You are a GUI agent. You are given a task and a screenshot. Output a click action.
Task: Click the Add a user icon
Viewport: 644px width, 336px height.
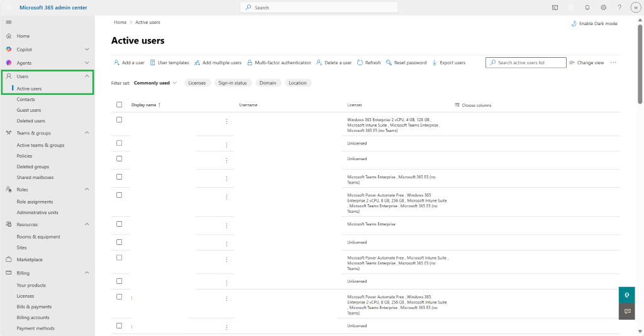(x=116, y=62)
